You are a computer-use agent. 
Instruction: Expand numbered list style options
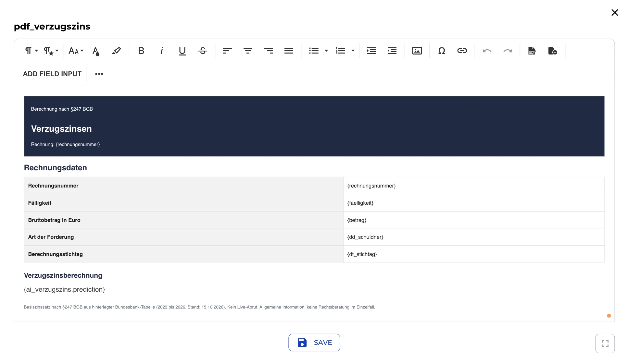pos(353,51)
